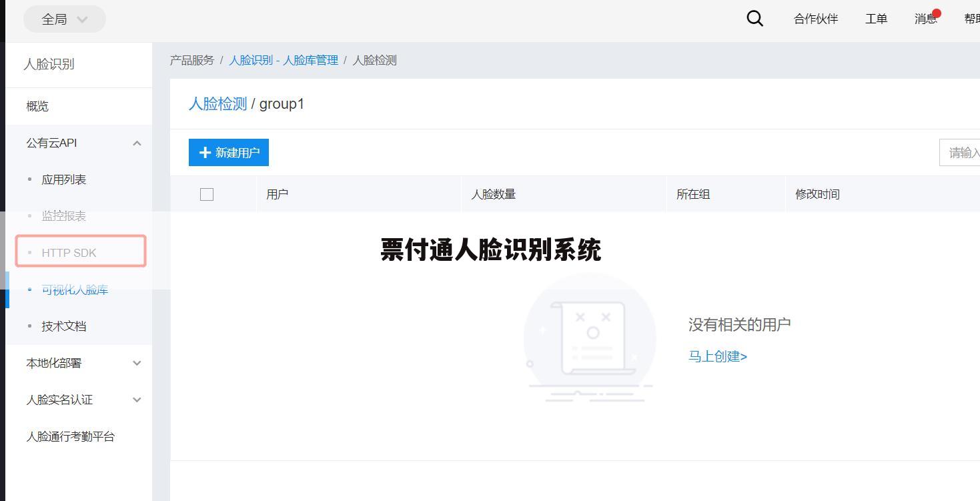Open 消息 notifications

pyautogui.click(x=926, y=19)
